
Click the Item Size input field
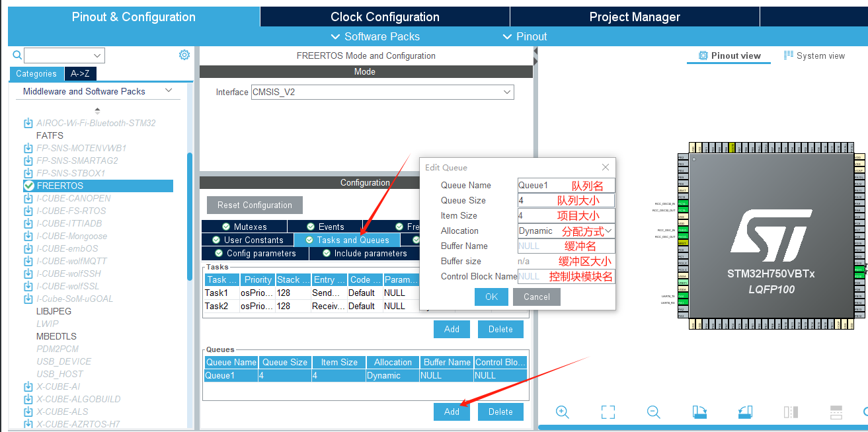click(566, 215)
